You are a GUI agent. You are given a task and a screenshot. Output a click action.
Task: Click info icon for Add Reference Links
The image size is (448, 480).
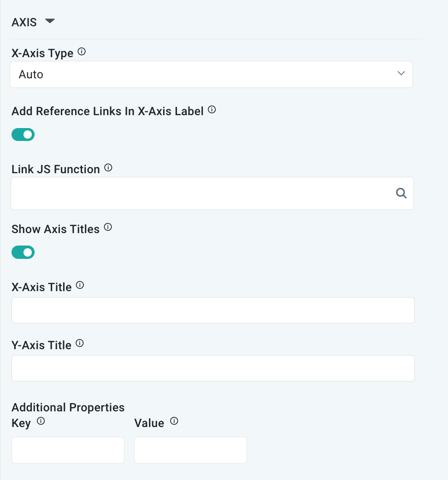pos(212,110)
